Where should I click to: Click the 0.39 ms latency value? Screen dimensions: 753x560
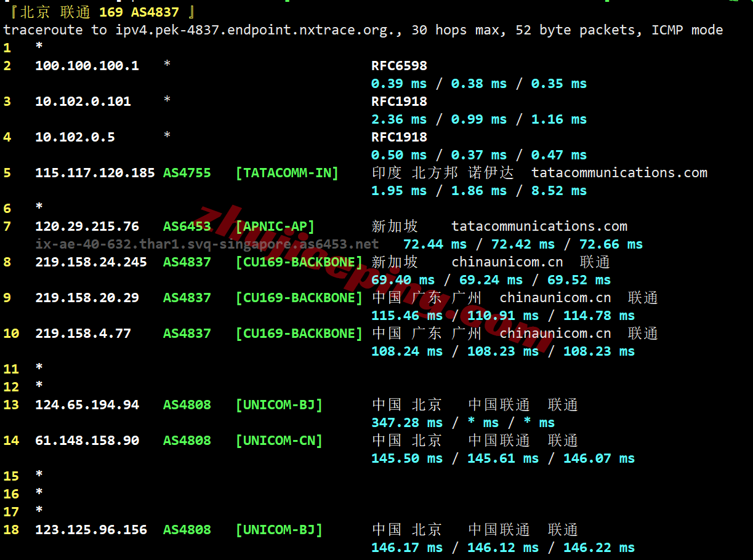tap(399, 83)
